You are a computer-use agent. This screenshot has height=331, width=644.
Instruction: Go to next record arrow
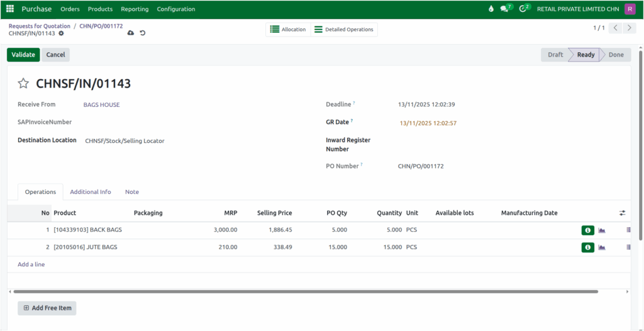(629, 28)
